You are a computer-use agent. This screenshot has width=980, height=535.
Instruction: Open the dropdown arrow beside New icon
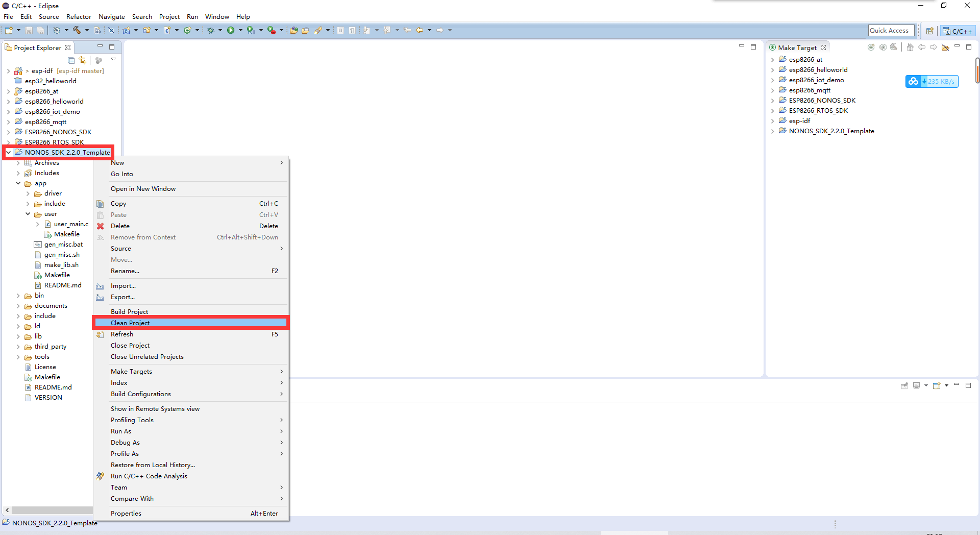pyautogui.click(x=18, y=30)
